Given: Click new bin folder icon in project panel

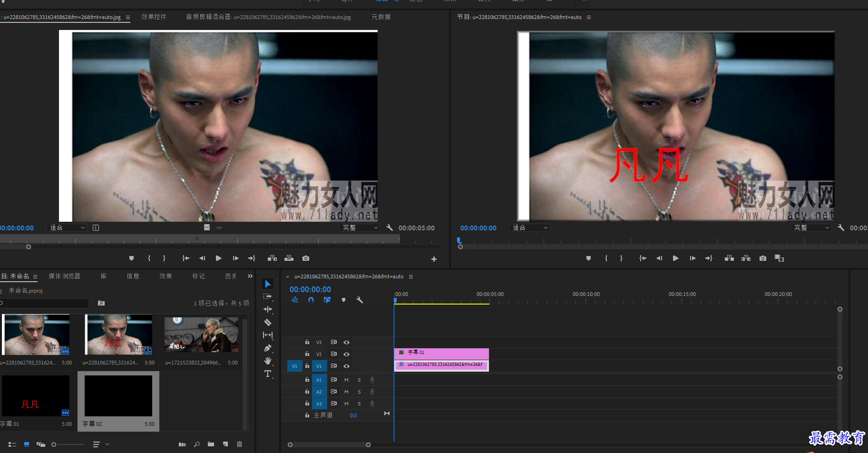Looking at the screenshot, I should (211, 444).
